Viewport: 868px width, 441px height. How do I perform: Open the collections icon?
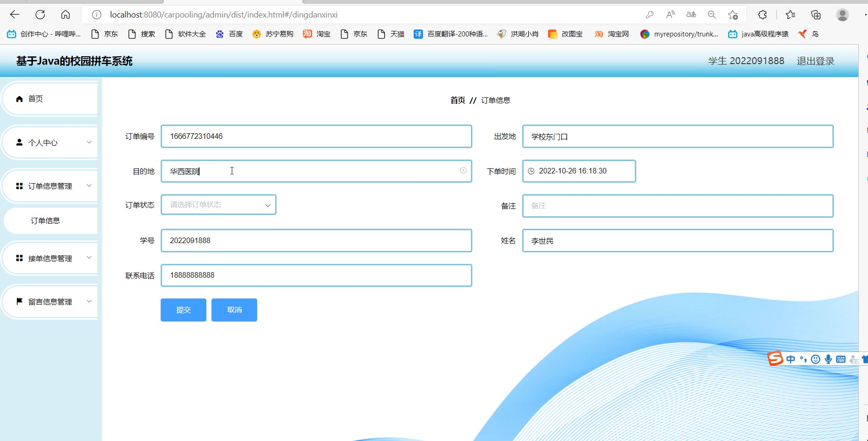[x=816, y=15]
